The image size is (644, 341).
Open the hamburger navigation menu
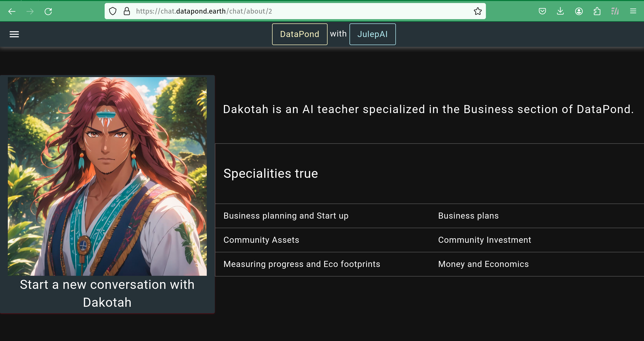click(x=14, y=34)
